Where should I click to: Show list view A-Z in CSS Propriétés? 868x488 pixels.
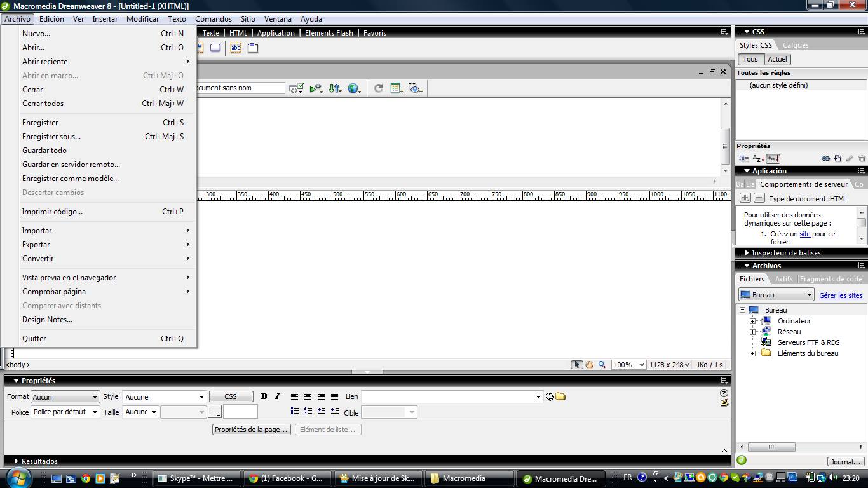[x=758, y=159]
